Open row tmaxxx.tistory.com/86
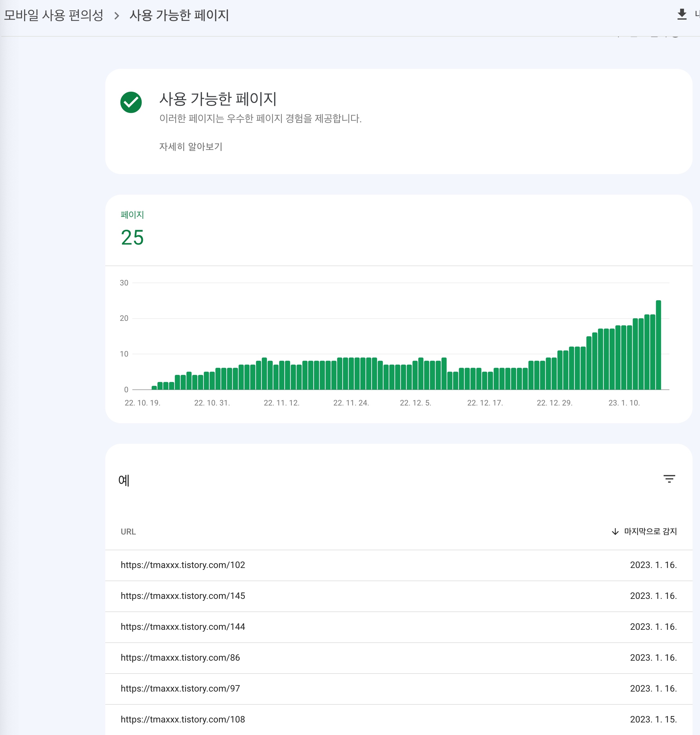The image size is (700, 735). click(x=180, y=657)
